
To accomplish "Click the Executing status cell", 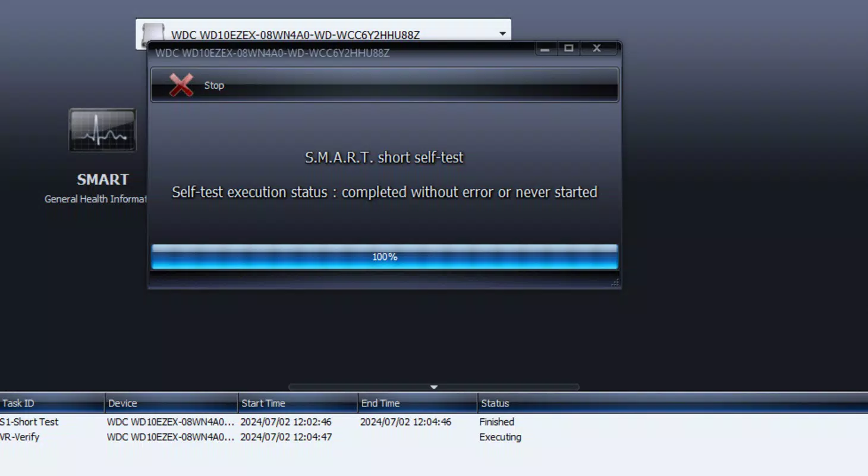I will point(500,437).
